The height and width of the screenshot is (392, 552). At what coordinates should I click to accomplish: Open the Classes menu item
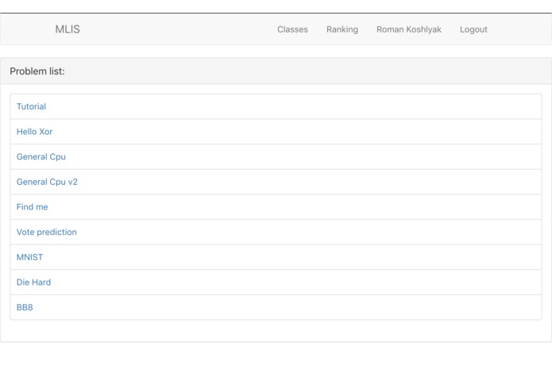coord(292,29)
